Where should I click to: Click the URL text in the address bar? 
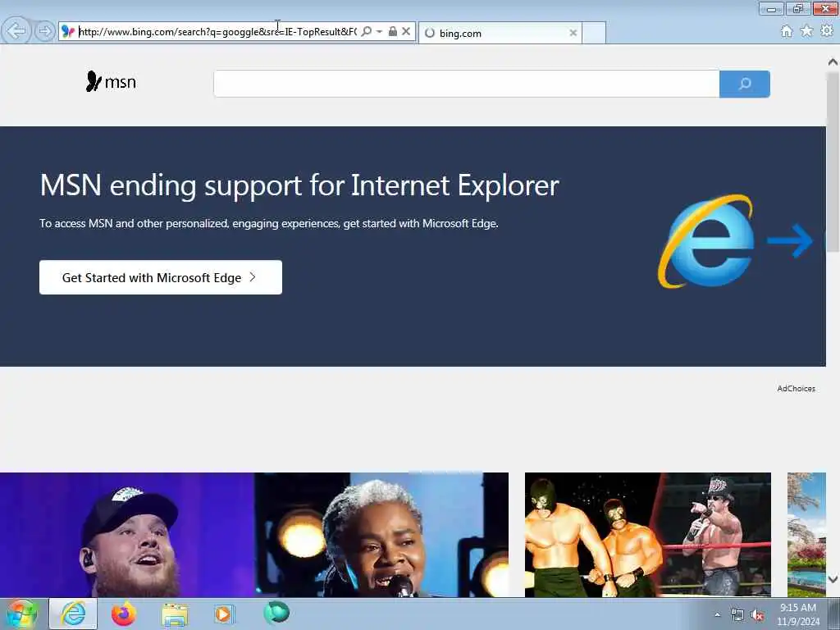click(x=217, y=32)
